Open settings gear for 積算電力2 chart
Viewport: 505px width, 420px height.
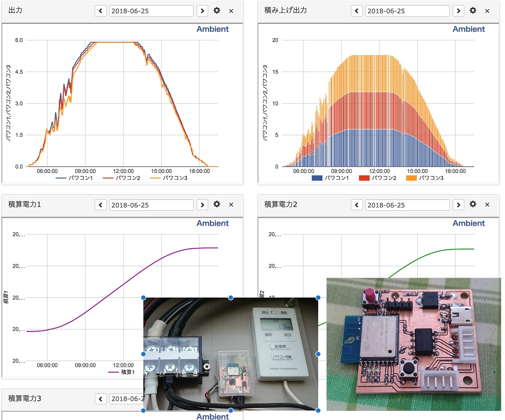point(473,204)
